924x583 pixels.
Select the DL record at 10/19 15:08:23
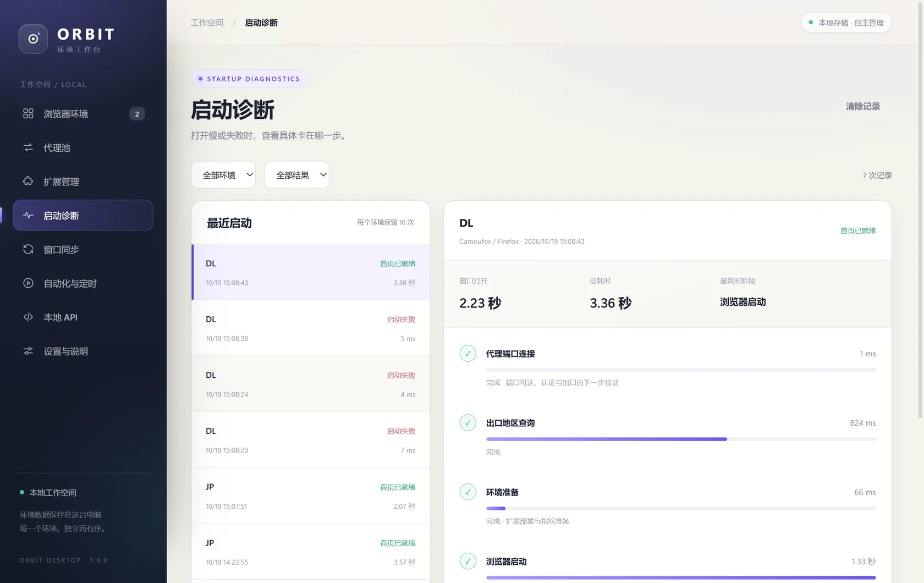(x=311, y=440)
